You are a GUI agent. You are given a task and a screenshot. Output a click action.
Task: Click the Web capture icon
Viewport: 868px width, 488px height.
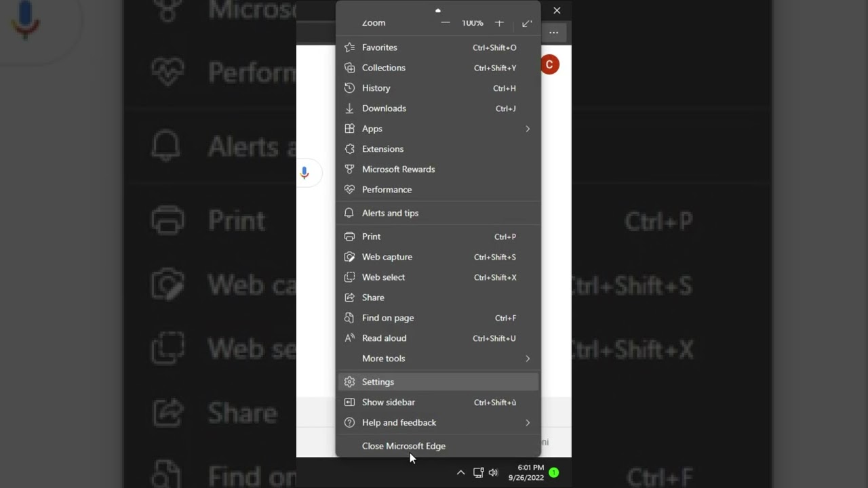[x=349, y=257]
